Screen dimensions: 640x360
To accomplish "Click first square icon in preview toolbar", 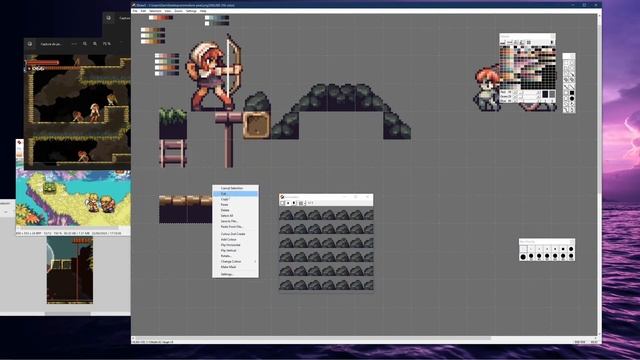I will [x=282, y=203].
